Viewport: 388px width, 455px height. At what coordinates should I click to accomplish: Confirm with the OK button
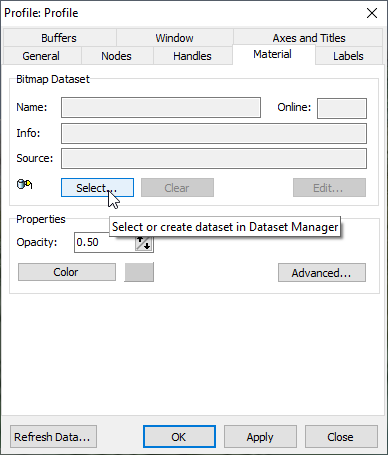[x=179, y=437]
